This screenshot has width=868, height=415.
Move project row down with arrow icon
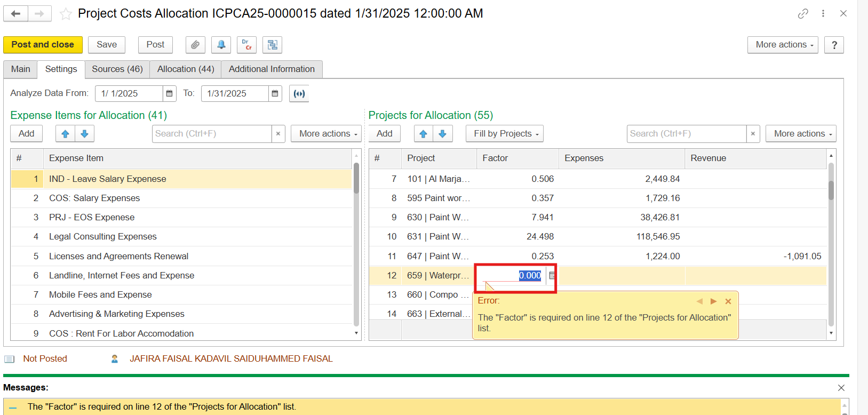point(442,134)
